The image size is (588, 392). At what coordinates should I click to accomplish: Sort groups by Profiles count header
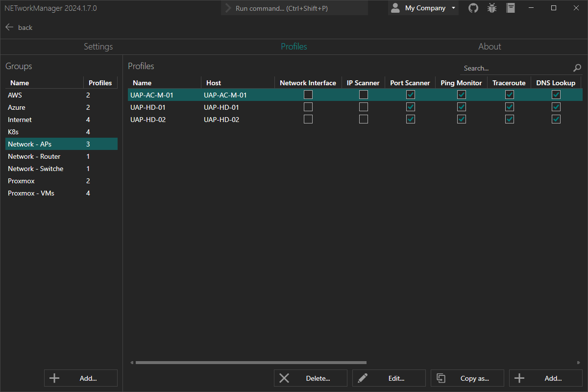click(x=100, y=83)
